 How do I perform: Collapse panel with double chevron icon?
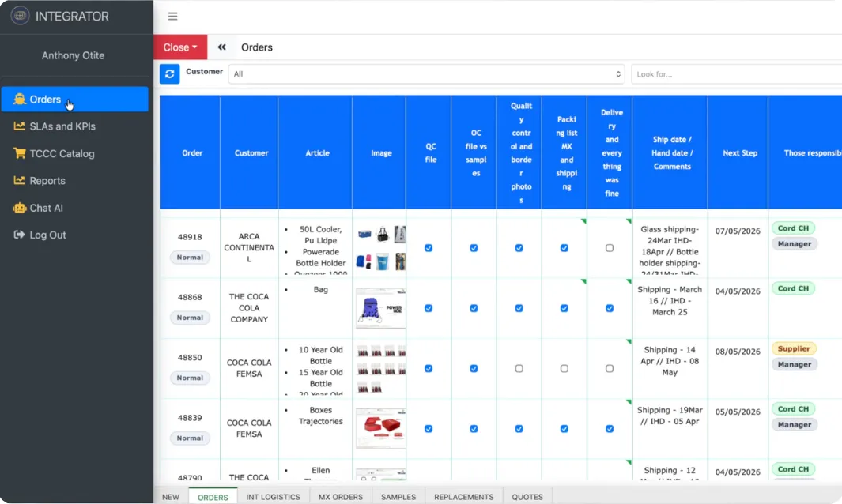(x=222, y=47)
